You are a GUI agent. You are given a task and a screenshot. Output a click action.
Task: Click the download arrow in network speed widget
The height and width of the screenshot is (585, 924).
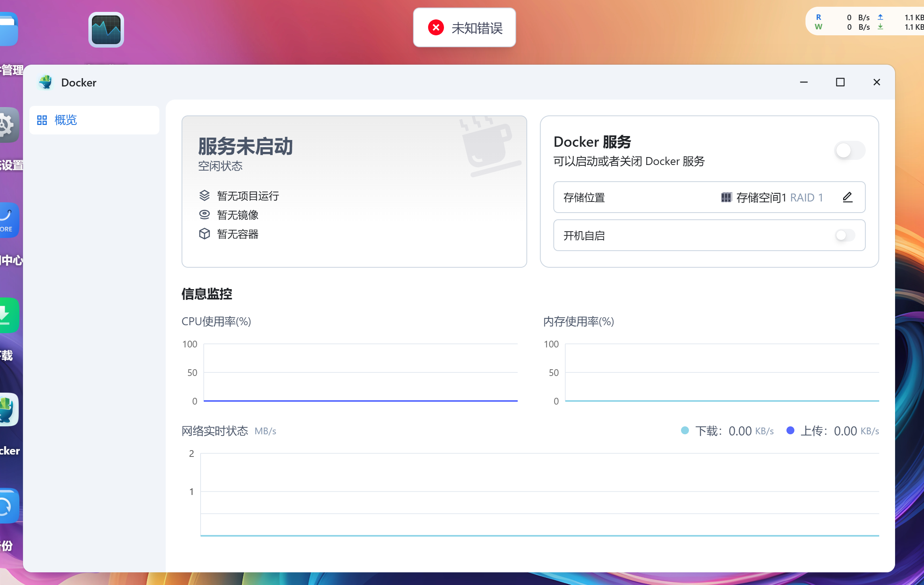(880, 27)
